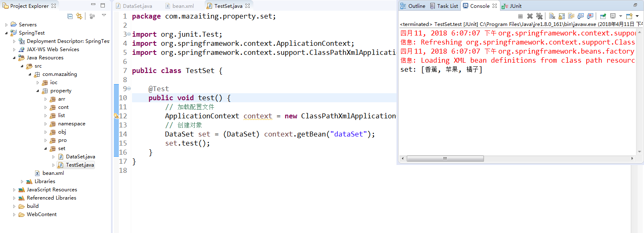Click Console horizontal scrollbar thumb
The image size is (644, 233).
click(x=446, y=159)
